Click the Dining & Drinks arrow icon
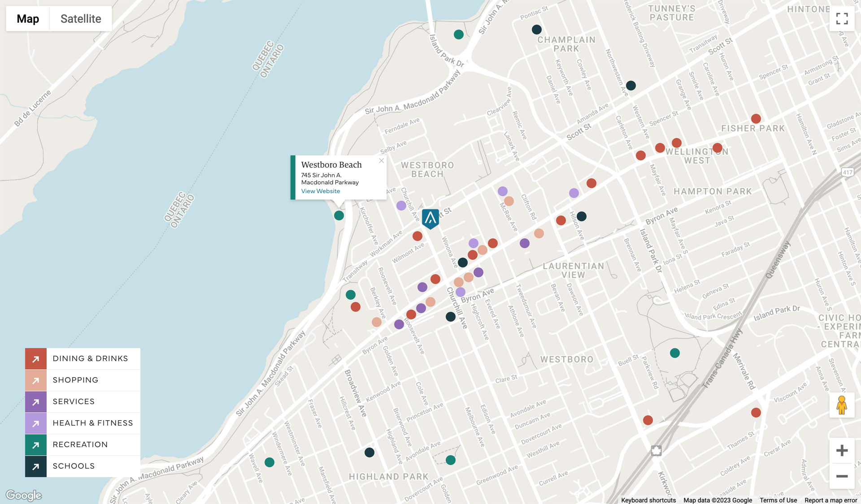The width and height of the screenshot is (861, 504). pos(36,359)
